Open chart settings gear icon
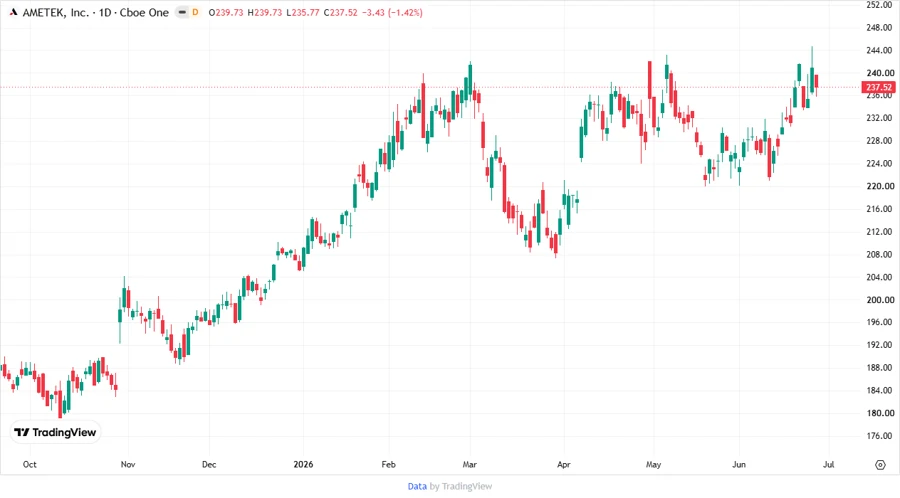This screenshot has height=498, width=900. pyautogui.click(x=880, y=465)
